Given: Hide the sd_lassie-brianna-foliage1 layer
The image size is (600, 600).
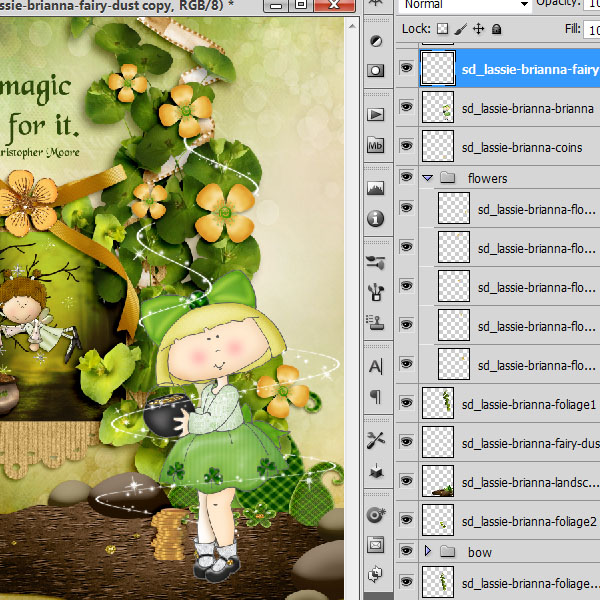Looking at the screenshot, I should [406, 403].
